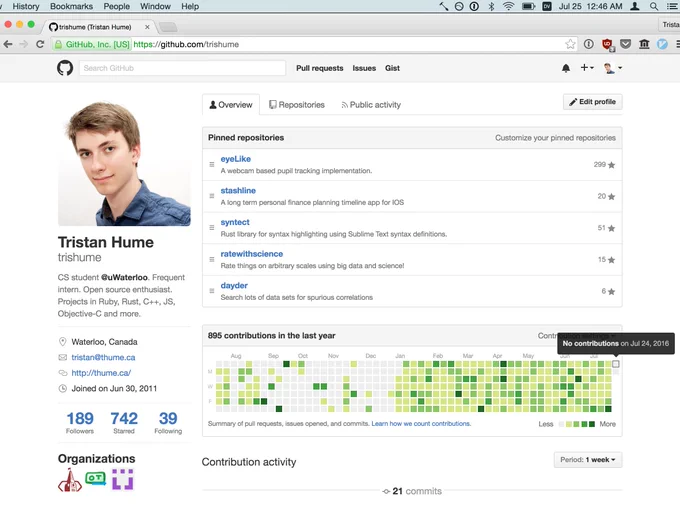Screen dimensions: 680x507
Task: Switch to the Public activity tab
Action: 371,105
